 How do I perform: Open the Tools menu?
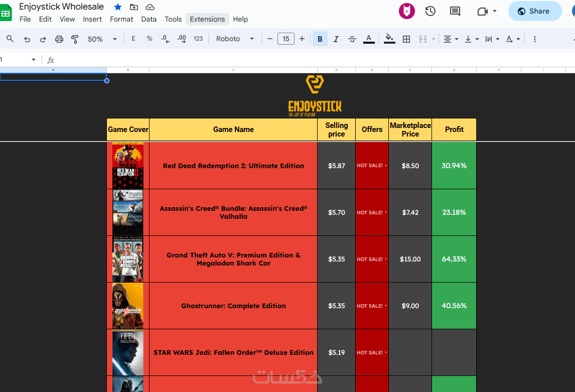click(173, 19)
